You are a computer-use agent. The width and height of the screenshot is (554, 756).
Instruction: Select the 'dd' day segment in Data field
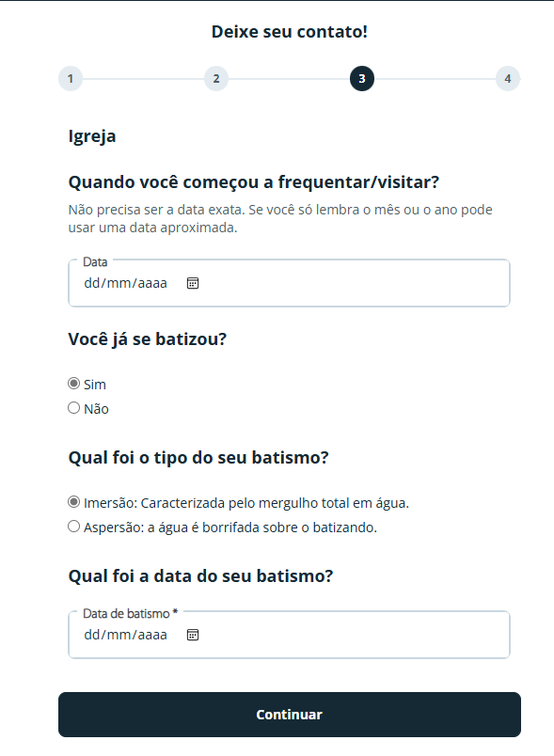tap(91, 283)
